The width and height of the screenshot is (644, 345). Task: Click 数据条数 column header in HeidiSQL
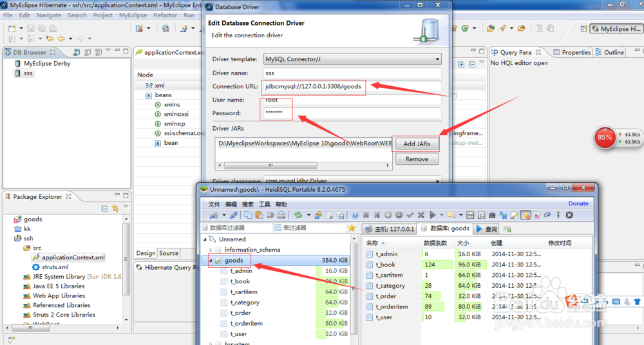(438, 243)
